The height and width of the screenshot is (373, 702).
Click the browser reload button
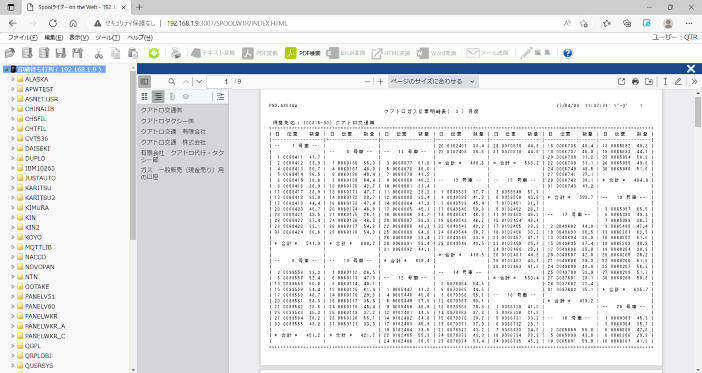(x=53, y=23)
